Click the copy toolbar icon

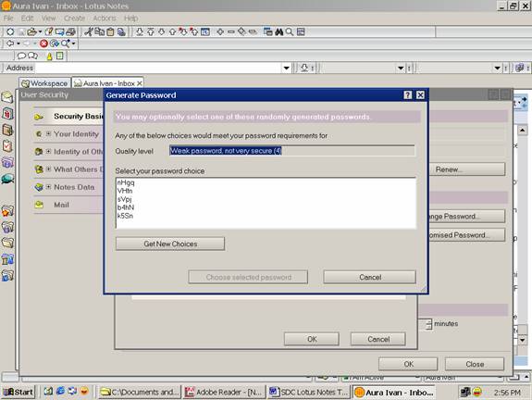pyautogui.click(x=99, y=31)
